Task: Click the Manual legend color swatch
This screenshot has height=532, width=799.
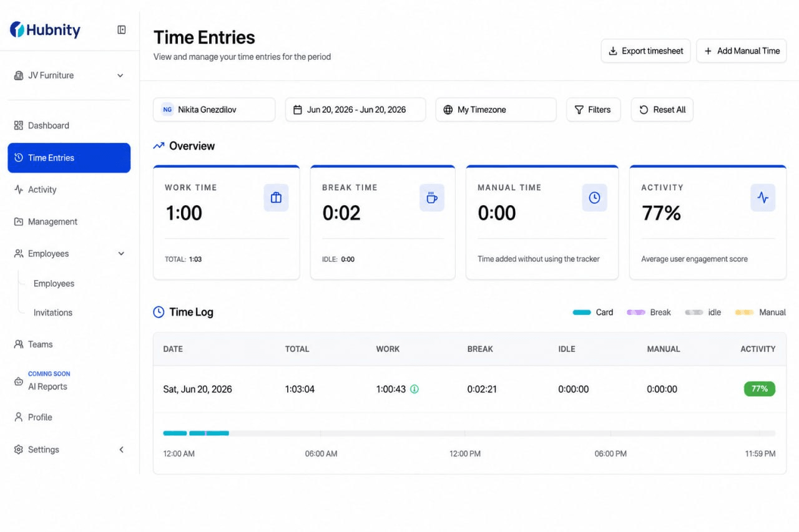Action: click(x=744, y=312)
